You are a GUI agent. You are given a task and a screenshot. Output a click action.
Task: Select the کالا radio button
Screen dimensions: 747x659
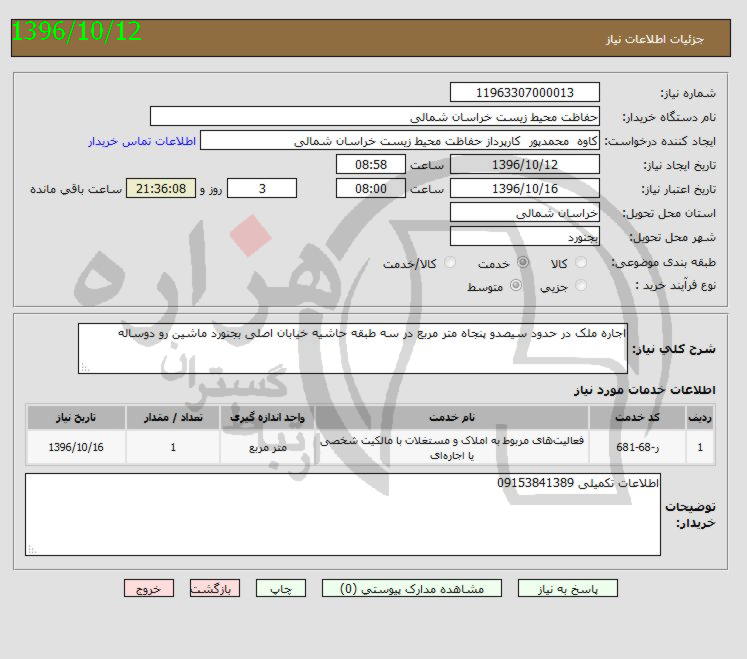[581, 262]
